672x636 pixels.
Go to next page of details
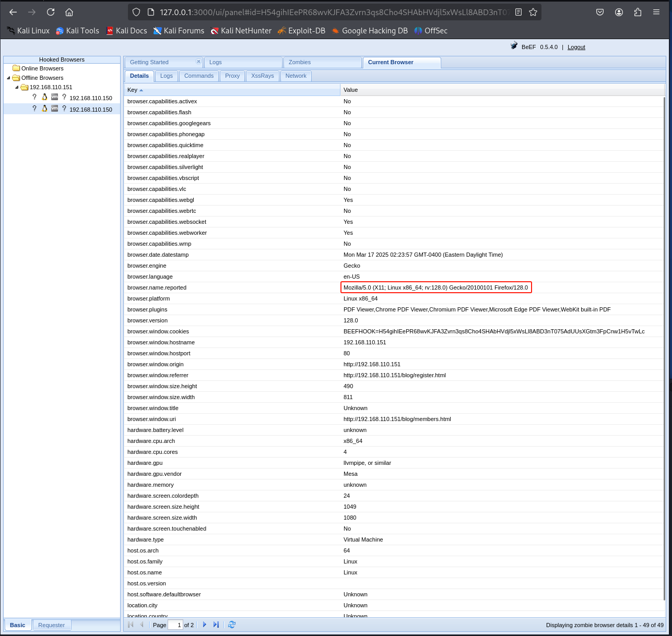[x=204, y=625]
